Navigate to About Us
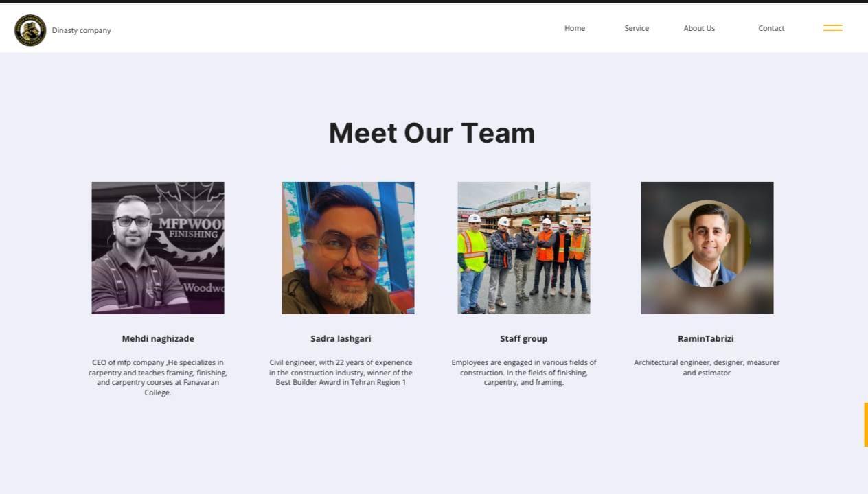Screen dimensions: 868x494 coord(698,28)
